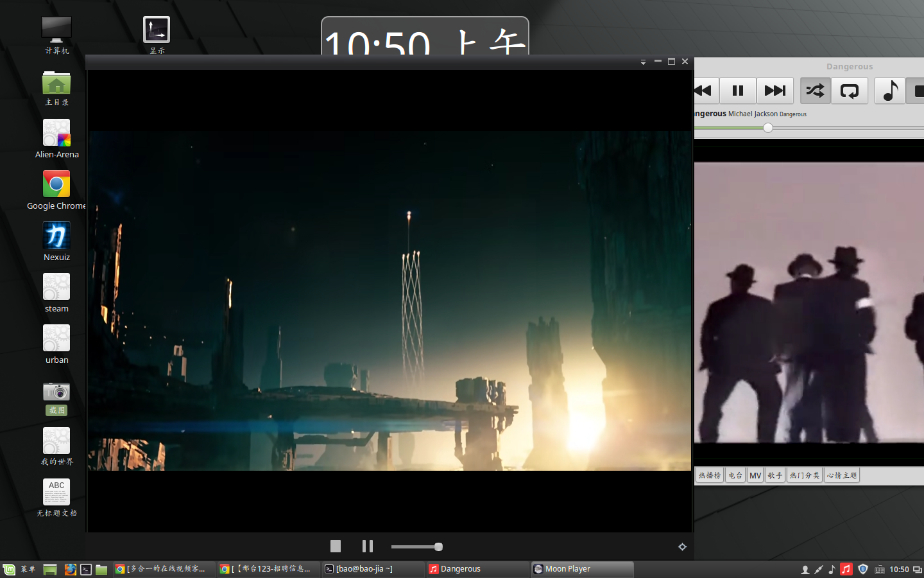Screen dimensions: 924x578
Task: Click show desktop icon in taskbar
Action: click(50, 569)
